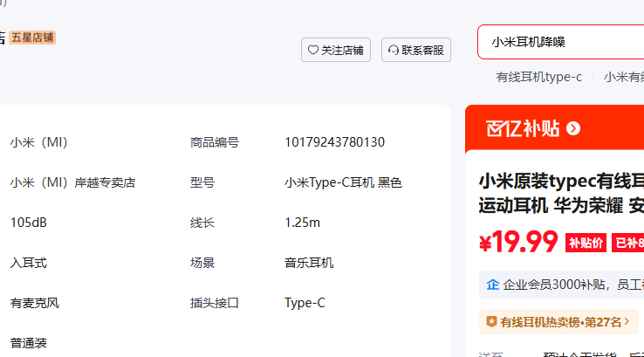Click the ¥19.99 price
644x357 pixels.
[518, 241]
